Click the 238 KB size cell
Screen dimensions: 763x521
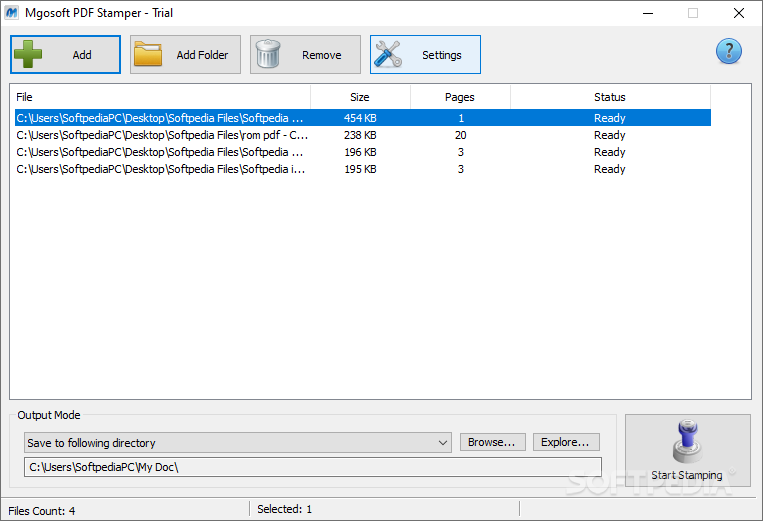pos(360,135)
